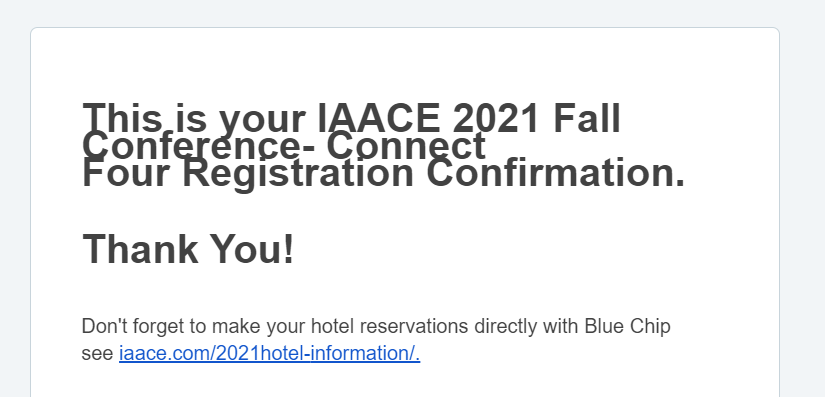Click the "Thank You!" heading

click(188, 249)
